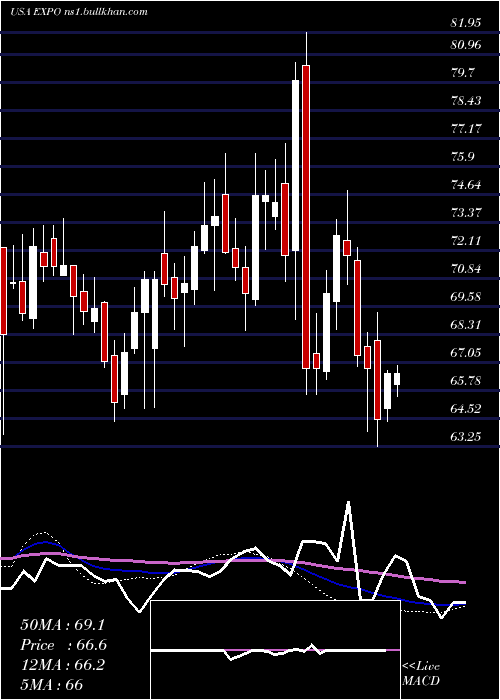Click the '5MA : 66' readout
Screen dimensions: 500x700
[x=51, y=685]
